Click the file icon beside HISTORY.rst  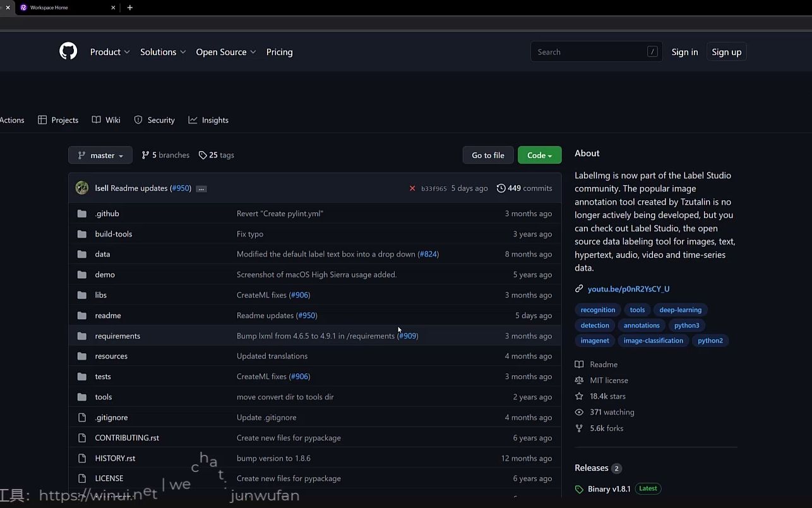click(x=81, y=458)
